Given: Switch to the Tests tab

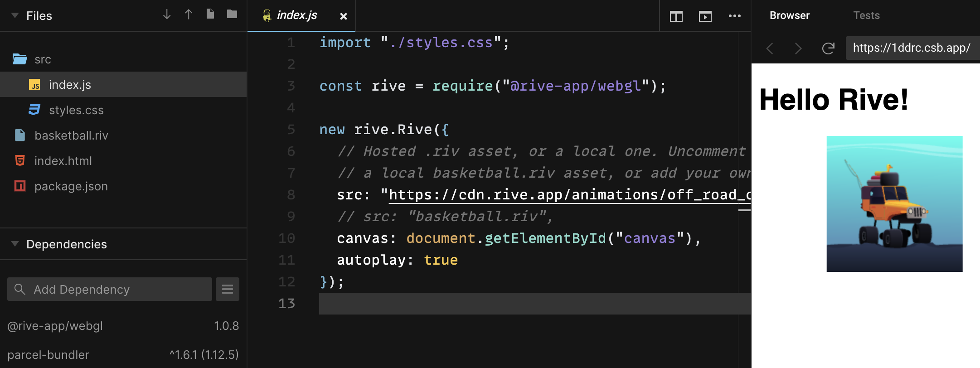Looking at the screenshot, I should tap(866, 15).
